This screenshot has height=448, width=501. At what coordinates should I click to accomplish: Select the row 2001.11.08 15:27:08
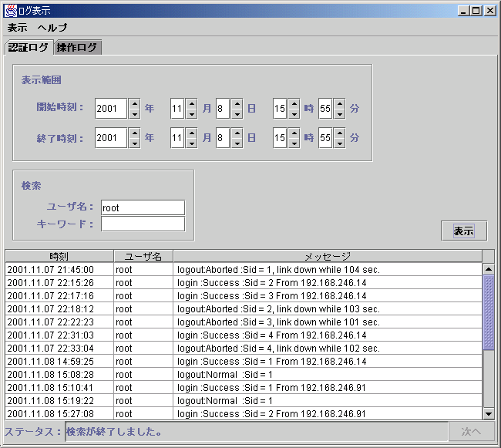(x=244, y=413)
